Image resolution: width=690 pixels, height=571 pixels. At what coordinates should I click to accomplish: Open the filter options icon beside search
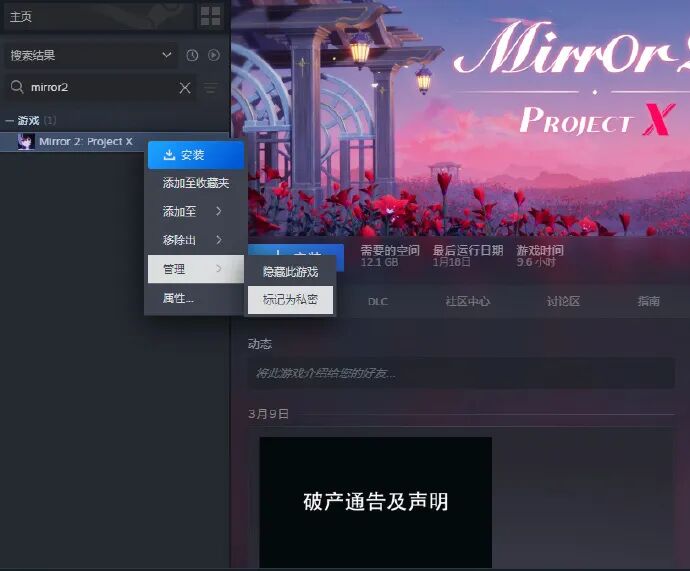pyautogui.click(x=211, y=88)
